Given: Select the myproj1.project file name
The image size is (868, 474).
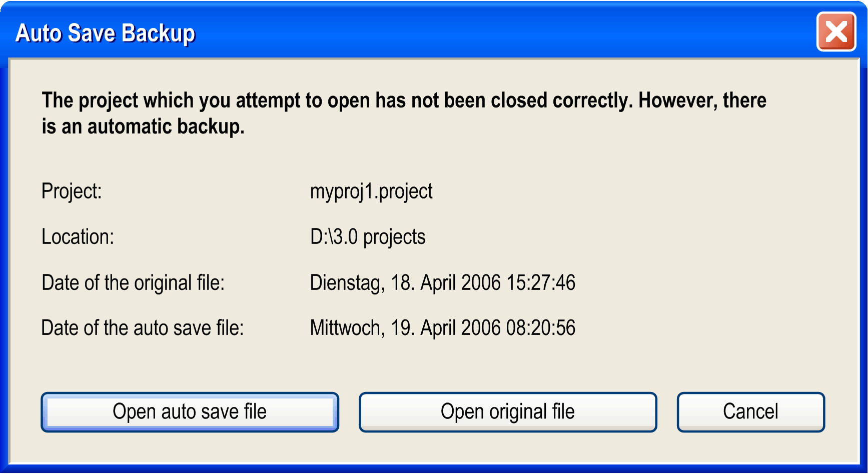Looking at the screenshot, I should click(x=371, y=191).
